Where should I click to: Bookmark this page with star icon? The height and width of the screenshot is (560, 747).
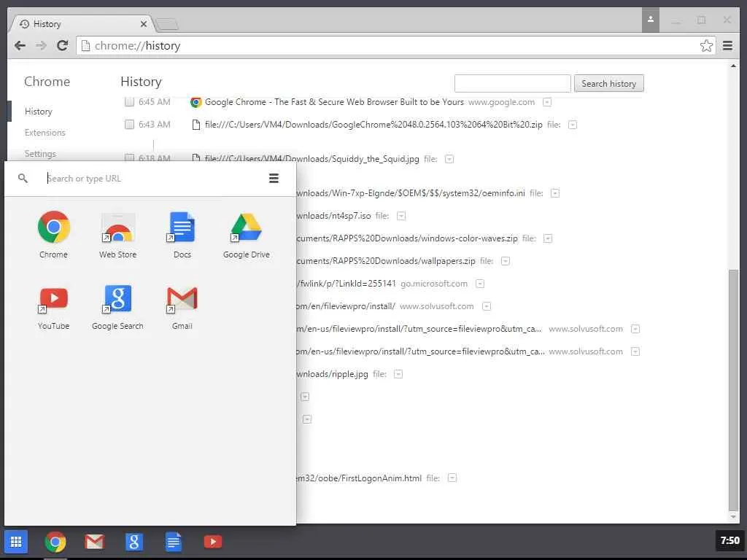(706, 46)
